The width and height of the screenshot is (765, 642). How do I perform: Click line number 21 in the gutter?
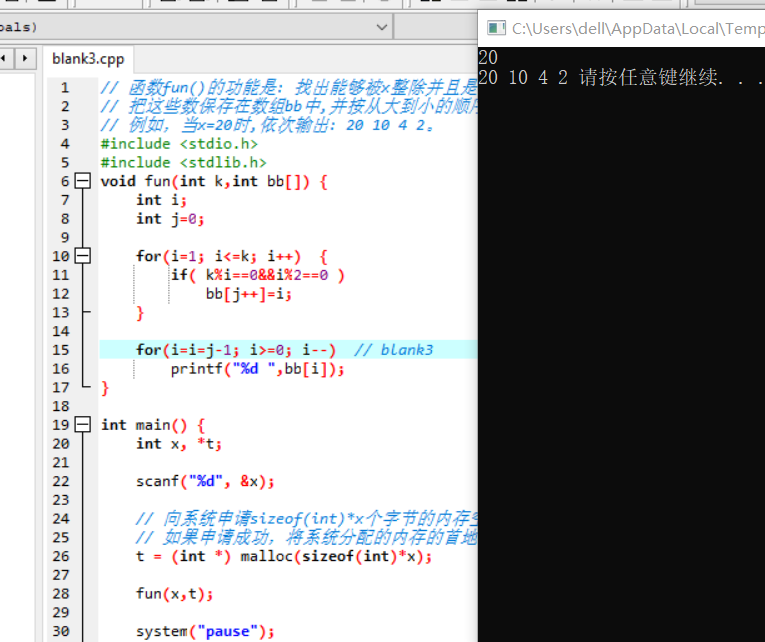pyautogui.click(x=61, y=462)
